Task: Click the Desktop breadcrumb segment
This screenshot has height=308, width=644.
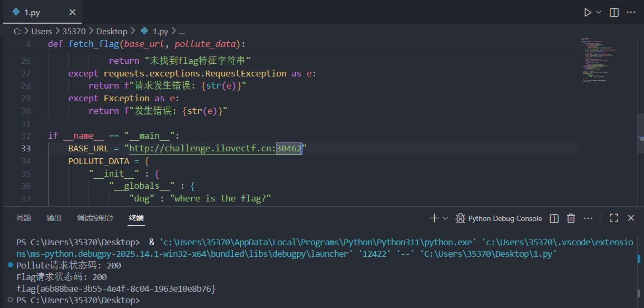Action: pyautogui.click(x=112, y=32)
